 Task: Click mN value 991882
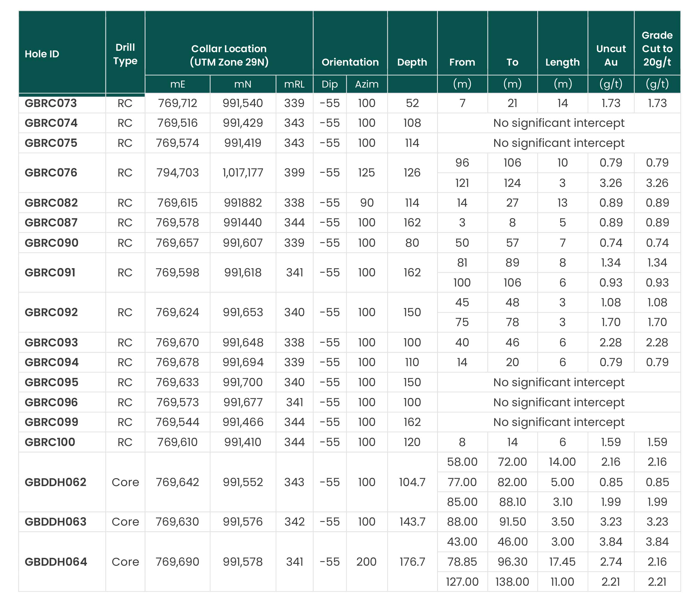coord(243,203)
